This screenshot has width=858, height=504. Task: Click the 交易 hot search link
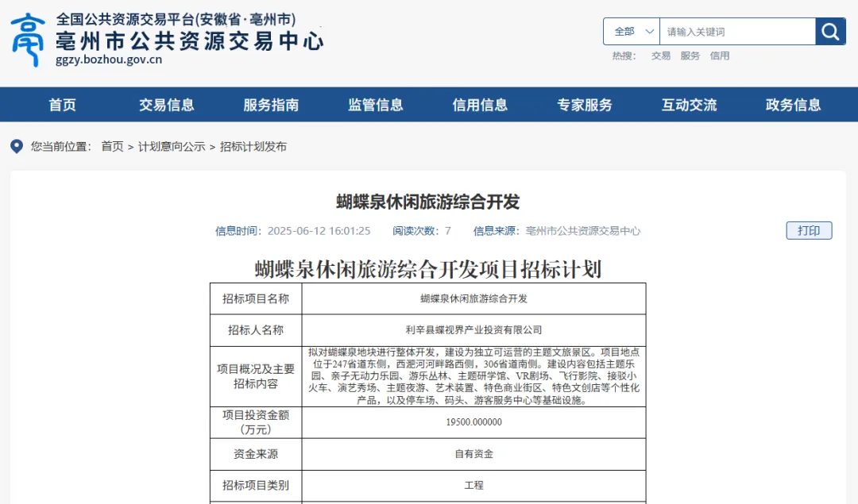[661, 56]
